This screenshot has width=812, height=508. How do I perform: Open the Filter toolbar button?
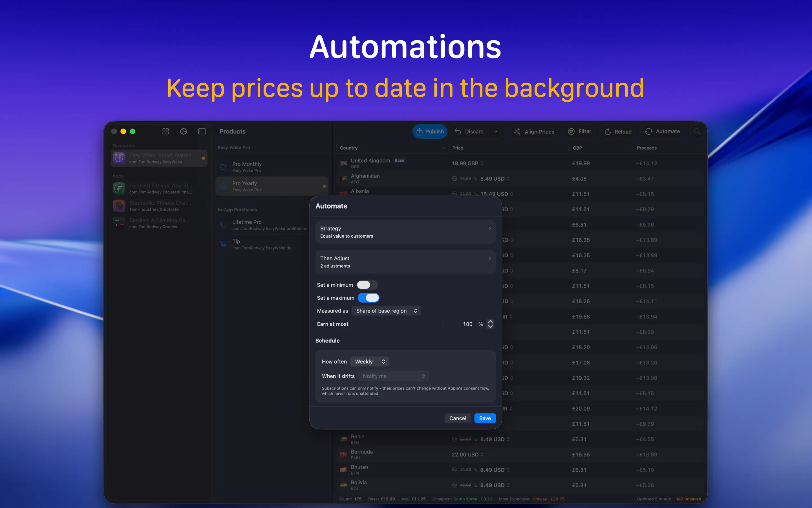[x=579, y=131]
